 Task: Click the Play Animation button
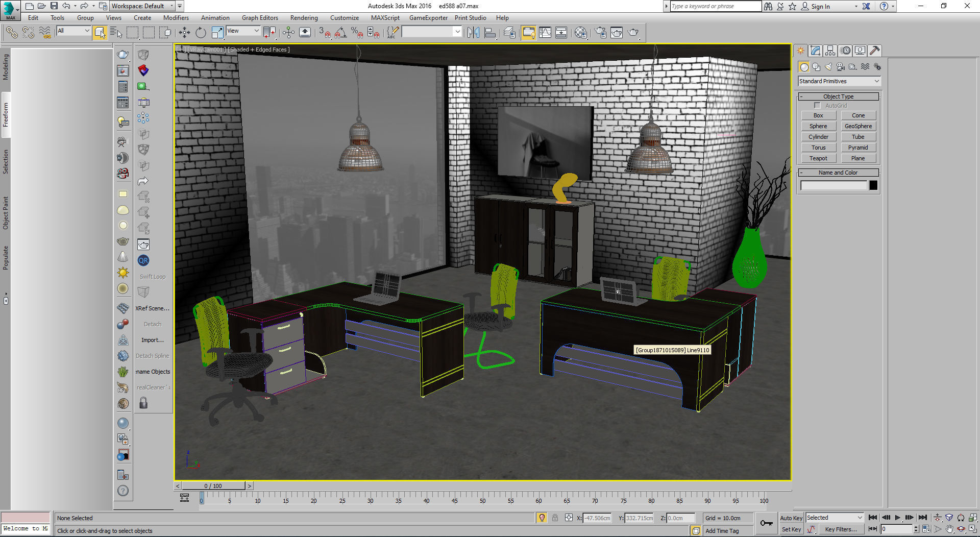[897, 518]
